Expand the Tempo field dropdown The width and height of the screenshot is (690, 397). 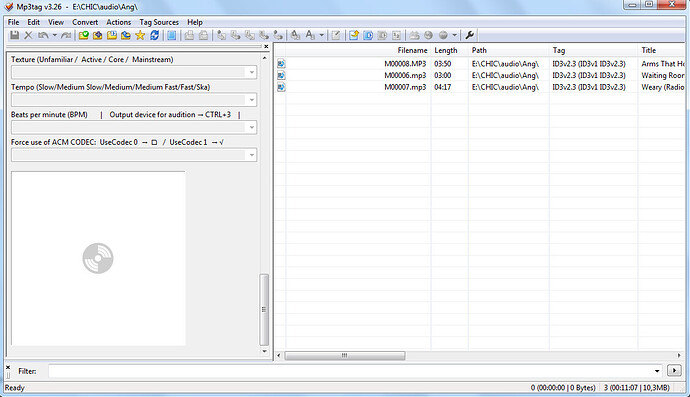pyautogui.click(x=252, y=100)
